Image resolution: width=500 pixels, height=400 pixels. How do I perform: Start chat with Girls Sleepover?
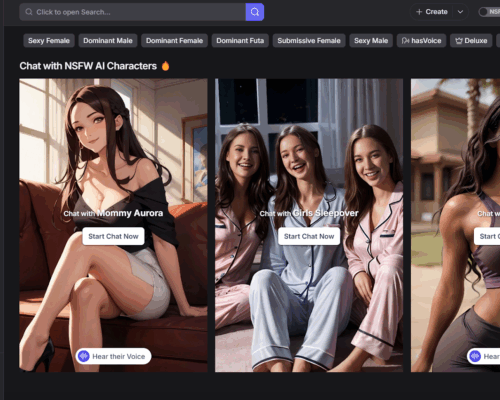point(309,236)
